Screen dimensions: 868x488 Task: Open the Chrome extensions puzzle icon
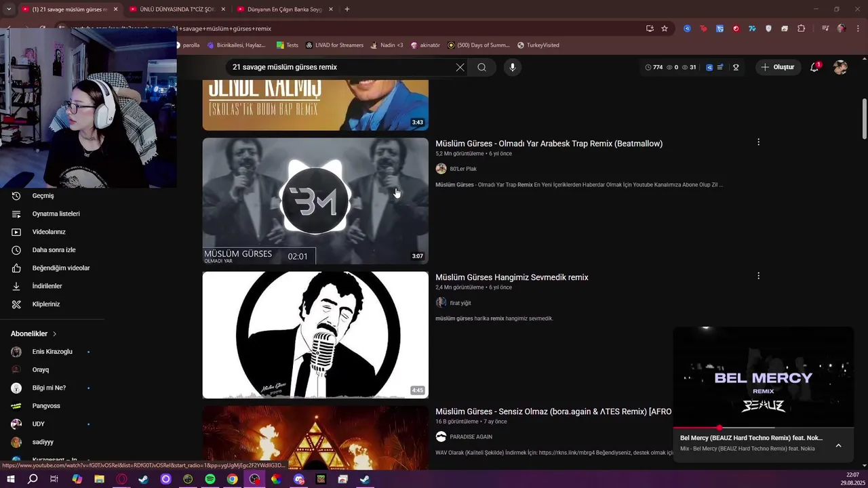pyautogui.click(x=801, y=28)
